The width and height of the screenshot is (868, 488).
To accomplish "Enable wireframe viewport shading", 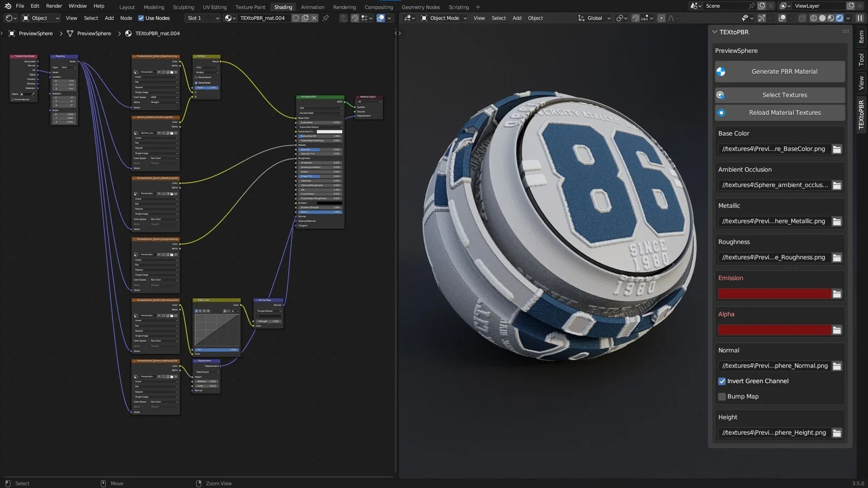I will point(813,18).
